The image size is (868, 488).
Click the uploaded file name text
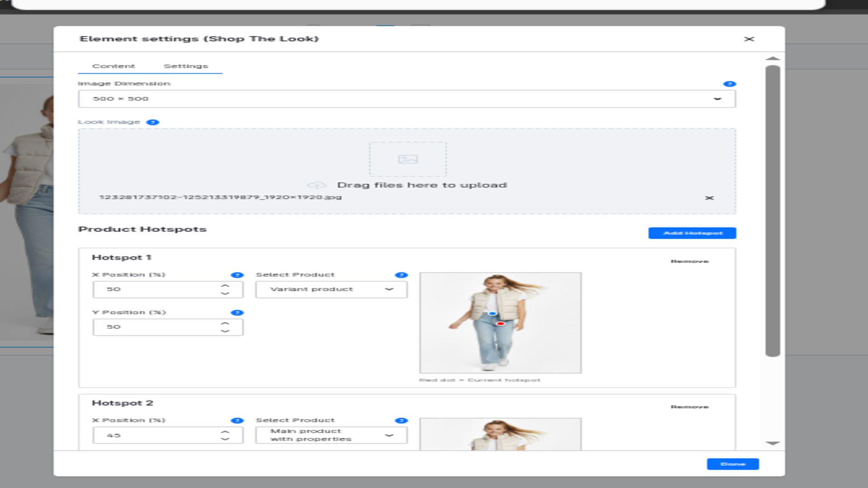pyautogui.click(x=220, y=197)
